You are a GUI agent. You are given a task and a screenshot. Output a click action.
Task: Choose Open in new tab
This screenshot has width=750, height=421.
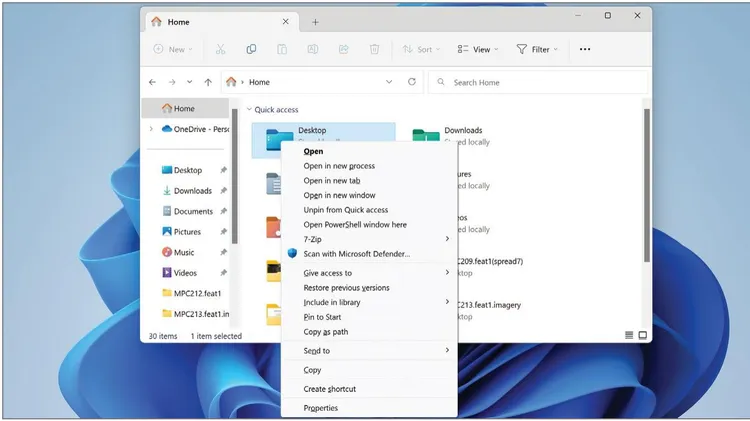[370, 181]
